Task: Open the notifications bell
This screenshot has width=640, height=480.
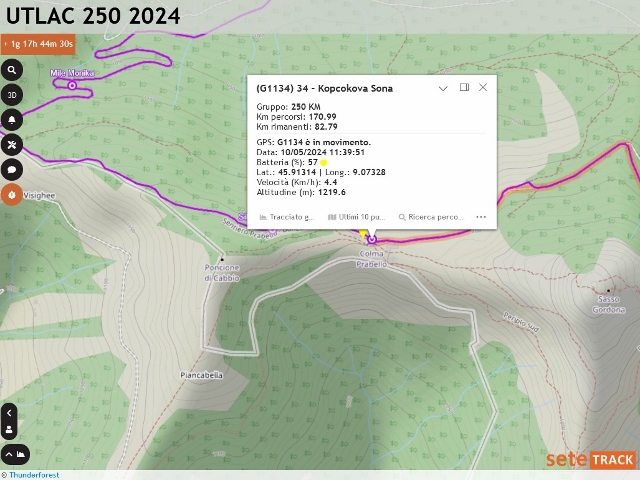Action: click(12, 120)
